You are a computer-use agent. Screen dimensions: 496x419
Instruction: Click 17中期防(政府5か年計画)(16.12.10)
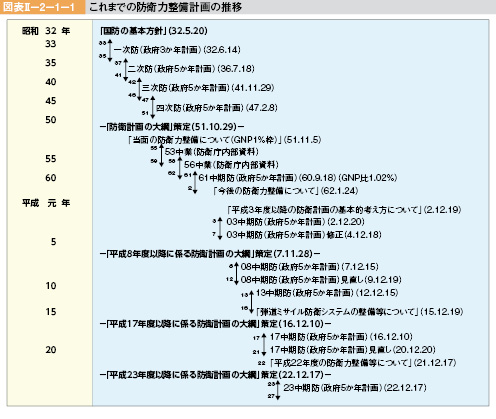[341, 337]
